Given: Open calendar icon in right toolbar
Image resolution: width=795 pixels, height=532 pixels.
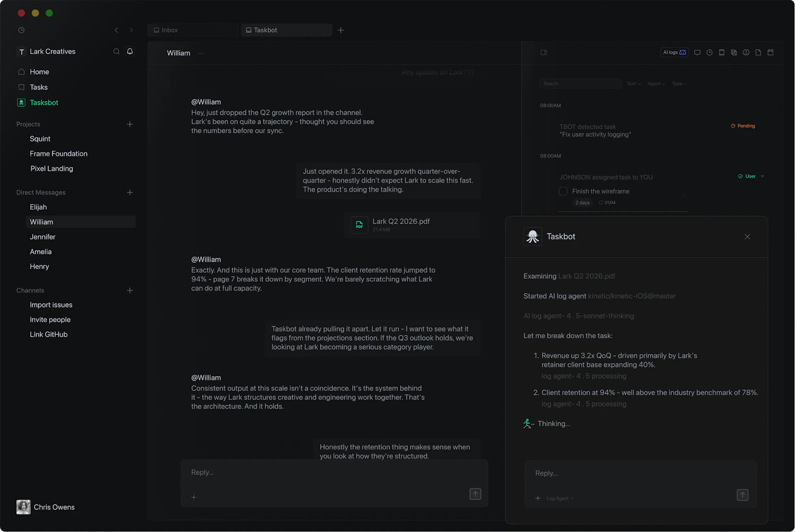Looking at the screenshot, I should (771, 53).
